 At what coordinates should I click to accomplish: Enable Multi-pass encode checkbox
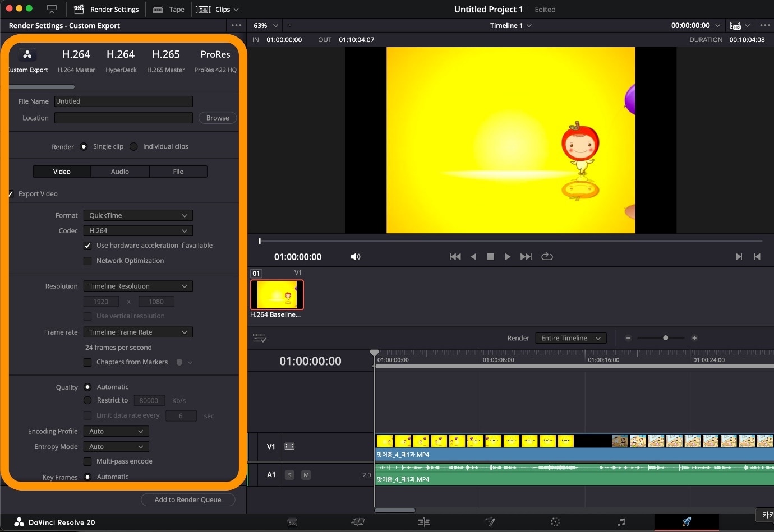[x=87, y=461]
